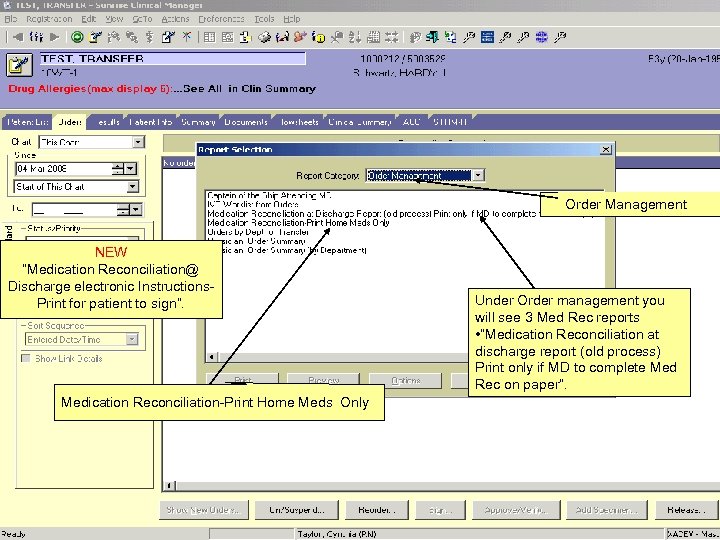Click the pushpin toolbar icon
Image resolution: width=720 pixels, height=540 pixels.
point(337,37)
